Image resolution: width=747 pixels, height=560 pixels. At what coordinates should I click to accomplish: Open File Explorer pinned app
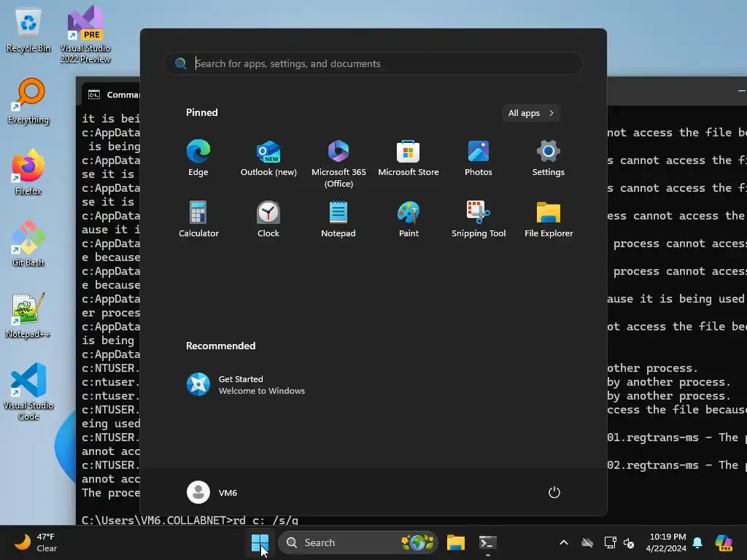549,219
